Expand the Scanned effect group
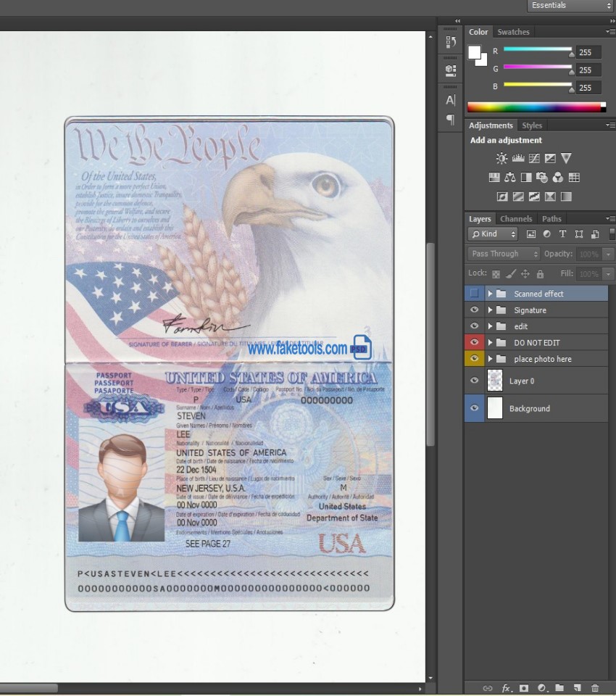The height and width of the screenshot is (696, 616). click(x=491, y=294)
